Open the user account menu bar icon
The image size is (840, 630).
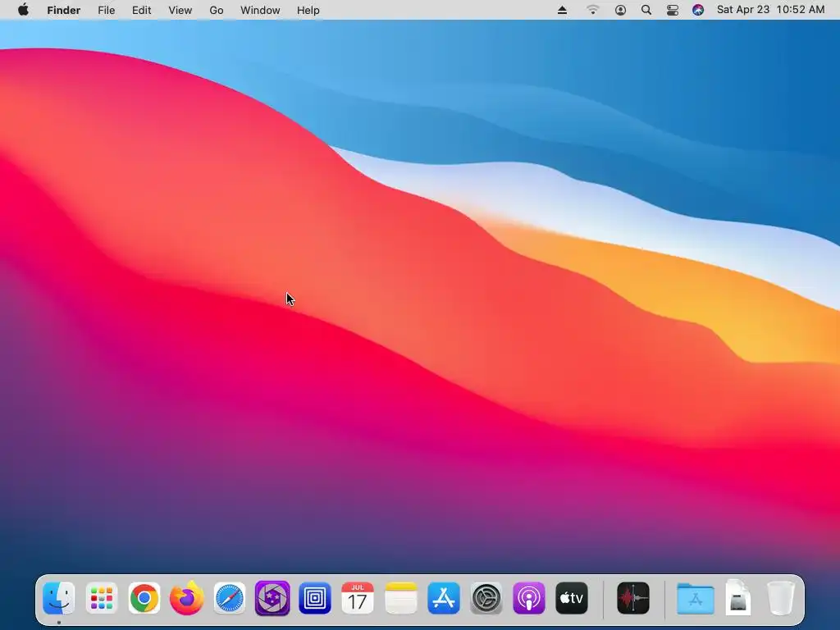[620, 10]
